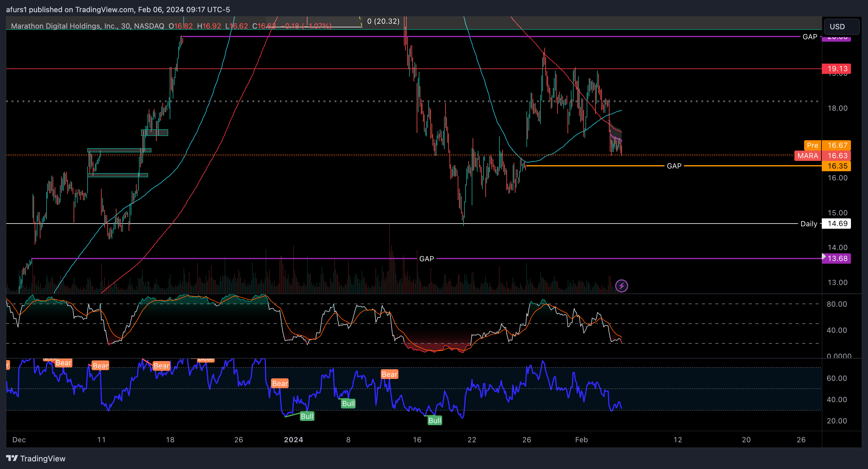Click the 16.00 price axis value
868x469 pixels.
tap(837, 178)
